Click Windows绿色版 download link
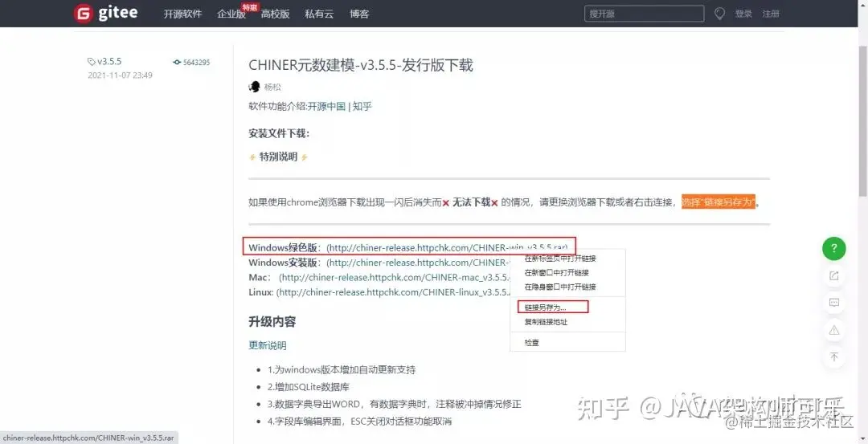 pyautogui.click(x=447, y=247)
